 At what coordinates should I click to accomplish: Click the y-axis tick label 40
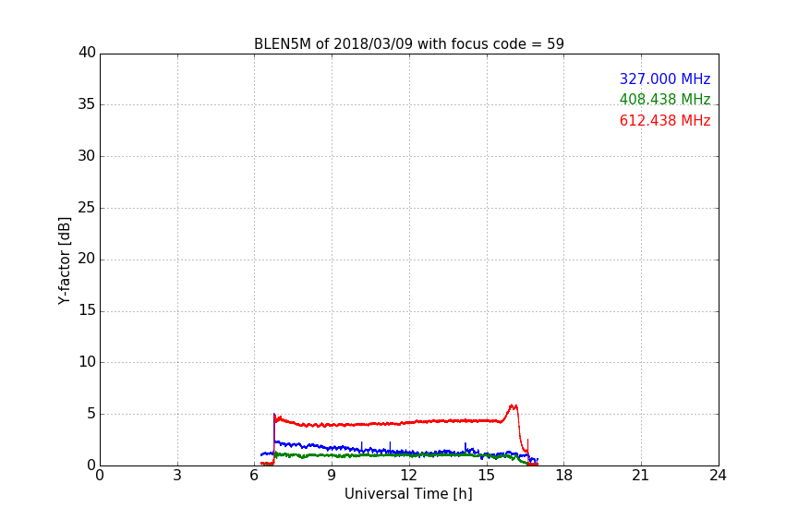click(x=87, y=53)
